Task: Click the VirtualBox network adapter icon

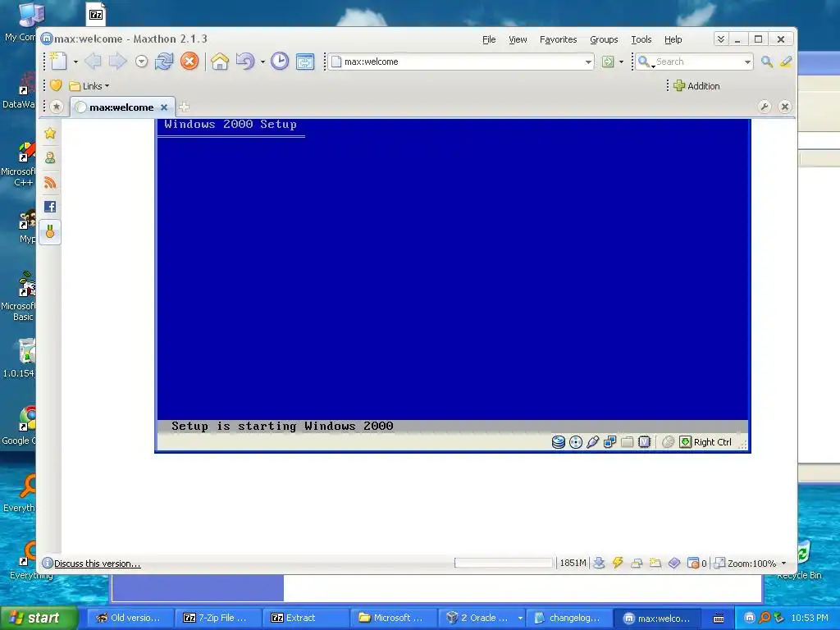Action: (609, 442)
